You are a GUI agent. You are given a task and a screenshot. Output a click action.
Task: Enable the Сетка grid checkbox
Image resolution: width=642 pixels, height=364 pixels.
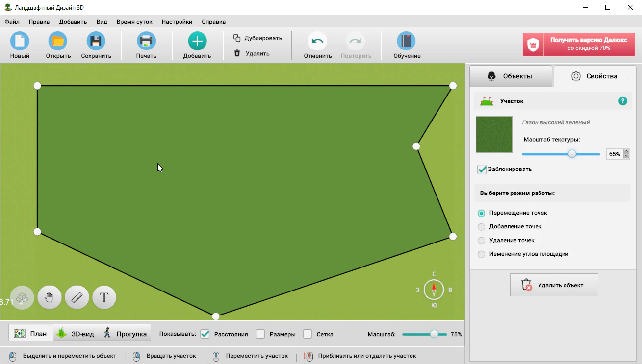[x=308, y=334]
